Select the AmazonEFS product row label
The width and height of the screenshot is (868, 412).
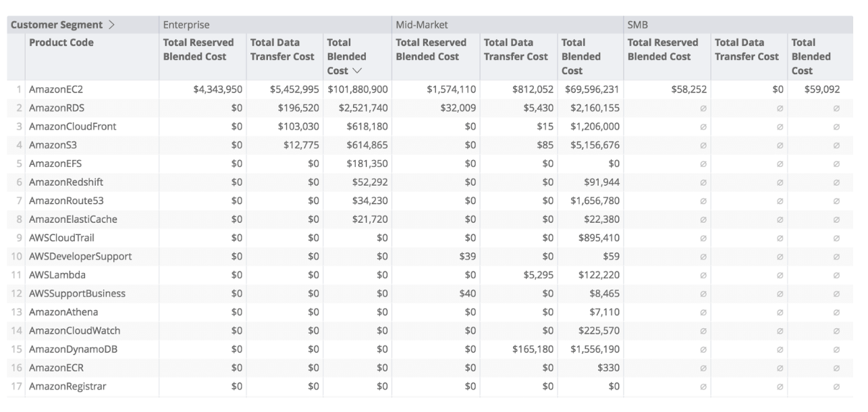[x=55, y=163]
